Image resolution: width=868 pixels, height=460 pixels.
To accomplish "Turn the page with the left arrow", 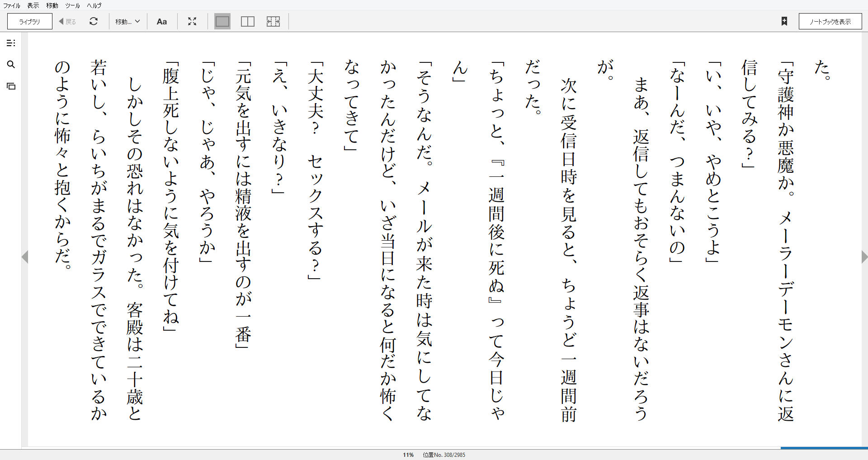I will pos(25,257).
